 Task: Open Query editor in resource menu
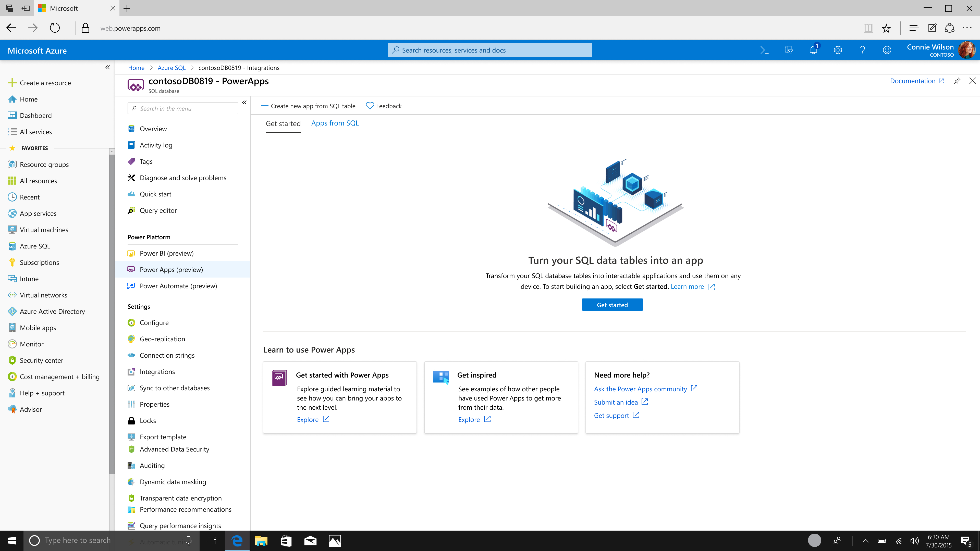(158, 210)
